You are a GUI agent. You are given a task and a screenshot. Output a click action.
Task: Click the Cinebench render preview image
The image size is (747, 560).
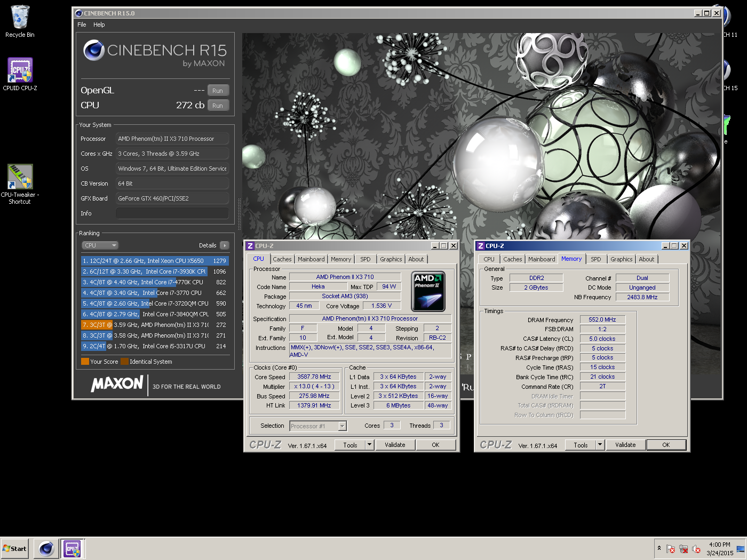click(481, 137)
